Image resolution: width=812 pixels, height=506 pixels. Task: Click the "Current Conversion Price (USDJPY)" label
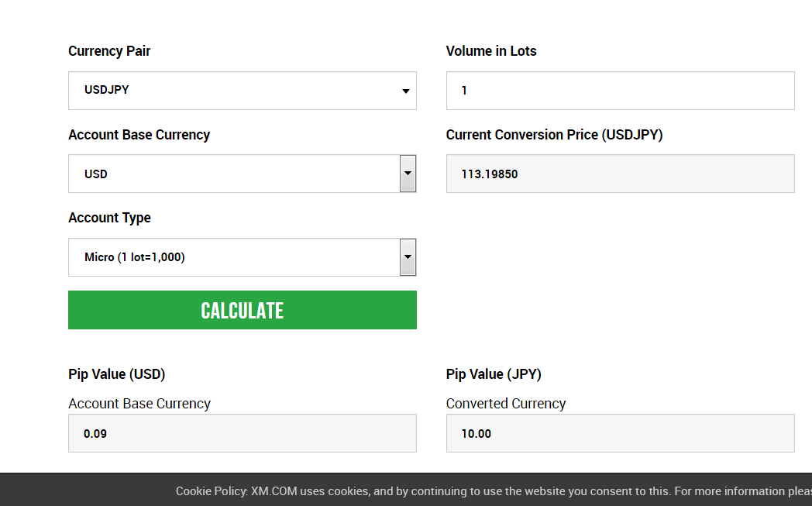(x=554, y=135)
